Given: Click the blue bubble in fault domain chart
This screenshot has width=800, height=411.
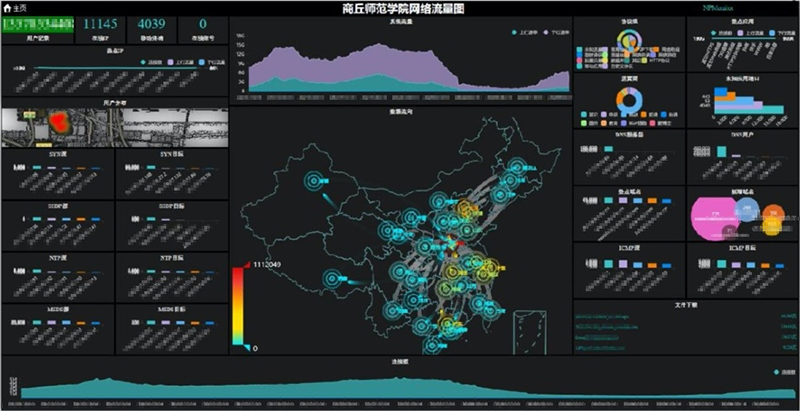Looking at the screenshot, I should click(x=747, y=209).
